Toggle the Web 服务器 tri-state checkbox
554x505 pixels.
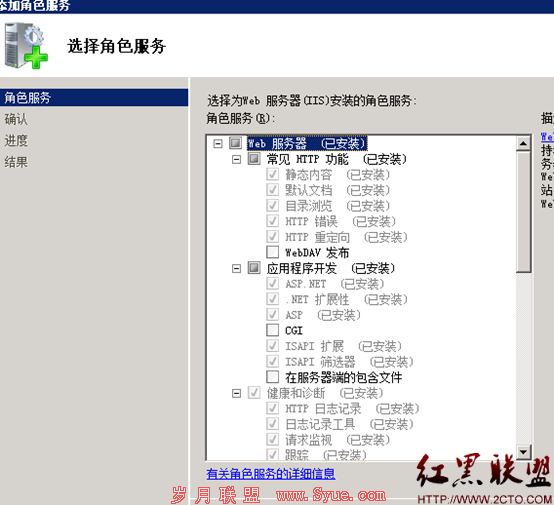click(235, 143)
